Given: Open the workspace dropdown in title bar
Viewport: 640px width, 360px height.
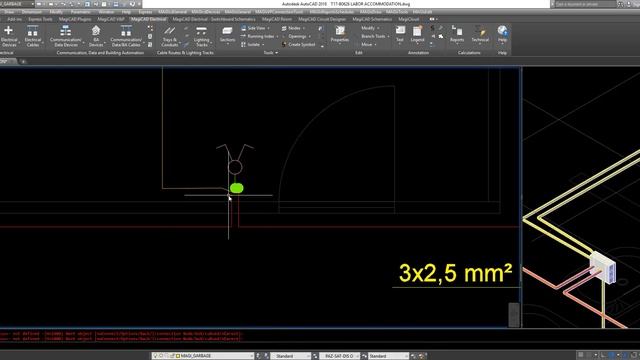Looking at the screenshot, I should [x=18, y=4].
